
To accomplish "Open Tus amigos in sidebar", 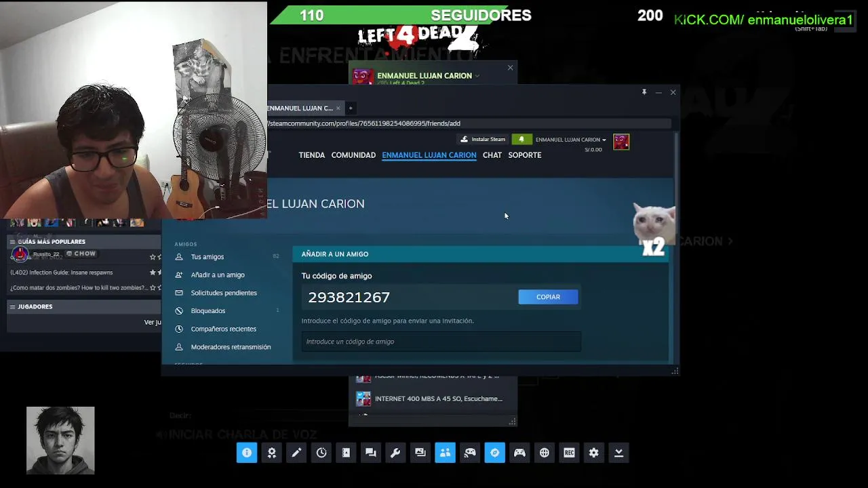I will tap(208, 257).
